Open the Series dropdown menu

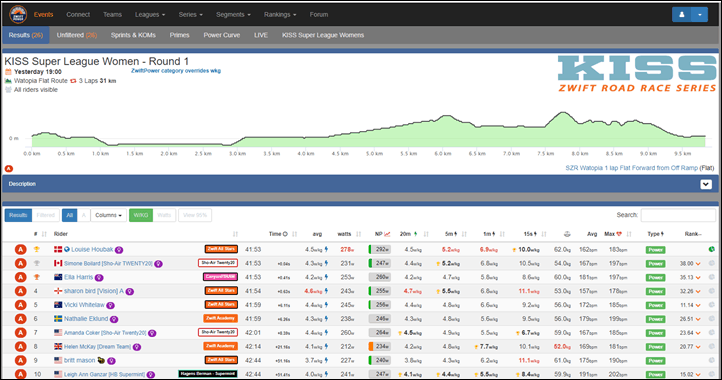pos(190,14)
